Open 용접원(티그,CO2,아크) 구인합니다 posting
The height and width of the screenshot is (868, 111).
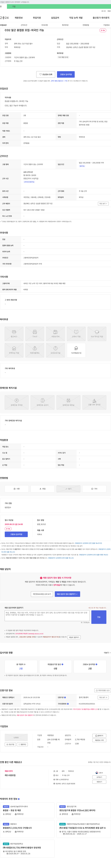click(x=17, y=828)
